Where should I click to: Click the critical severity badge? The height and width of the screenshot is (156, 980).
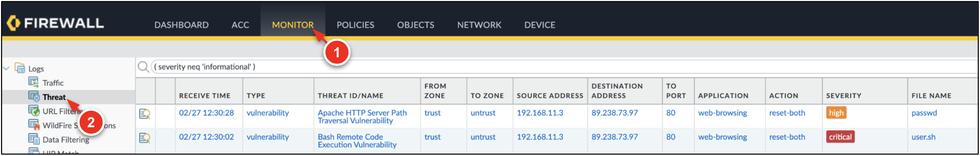tap(840, 137)
